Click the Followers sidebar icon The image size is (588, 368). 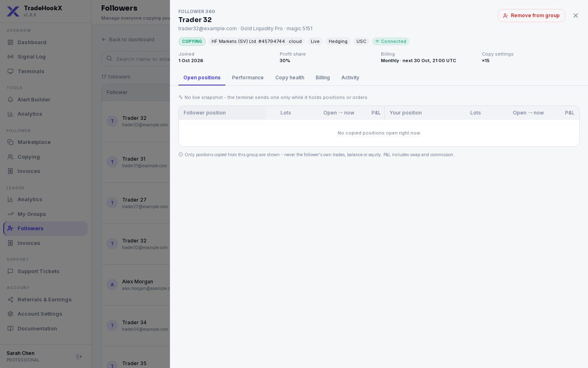pyautogui.click(x=11, y=229)
